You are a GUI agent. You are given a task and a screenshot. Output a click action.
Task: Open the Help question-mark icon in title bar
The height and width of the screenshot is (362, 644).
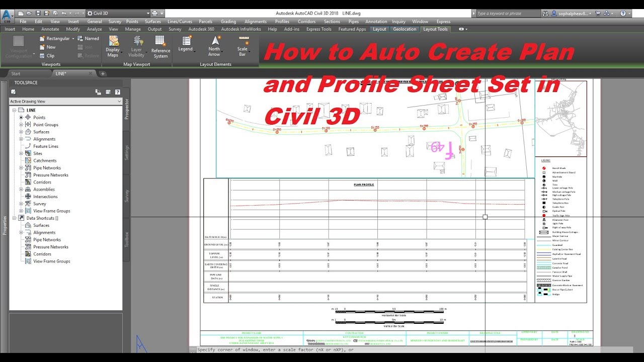point(622,14)
